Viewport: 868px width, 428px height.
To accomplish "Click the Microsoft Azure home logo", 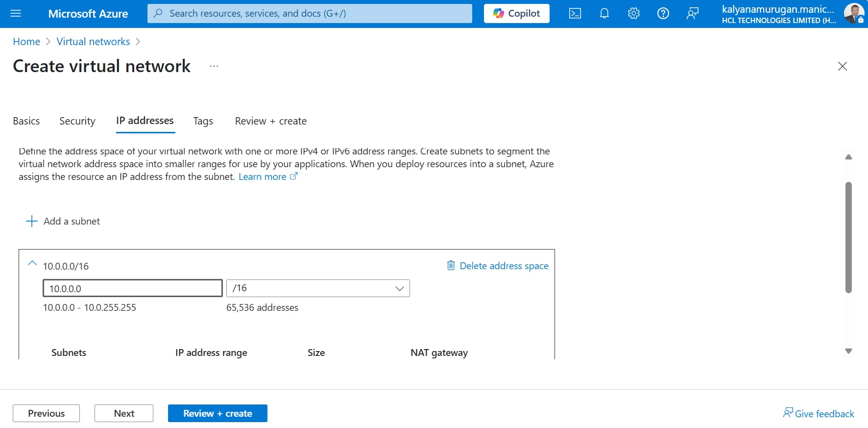I will click(x=88, y=14).
